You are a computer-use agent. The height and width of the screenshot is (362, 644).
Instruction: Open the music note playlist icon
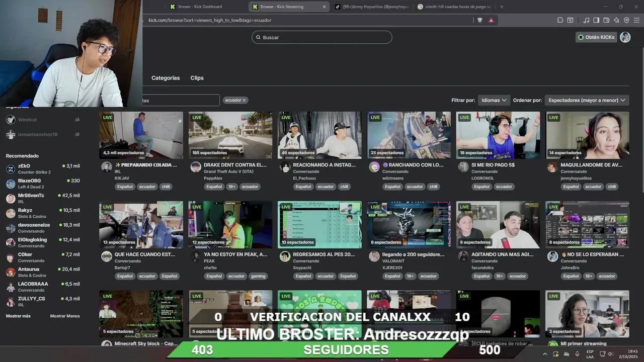[586, 20]
